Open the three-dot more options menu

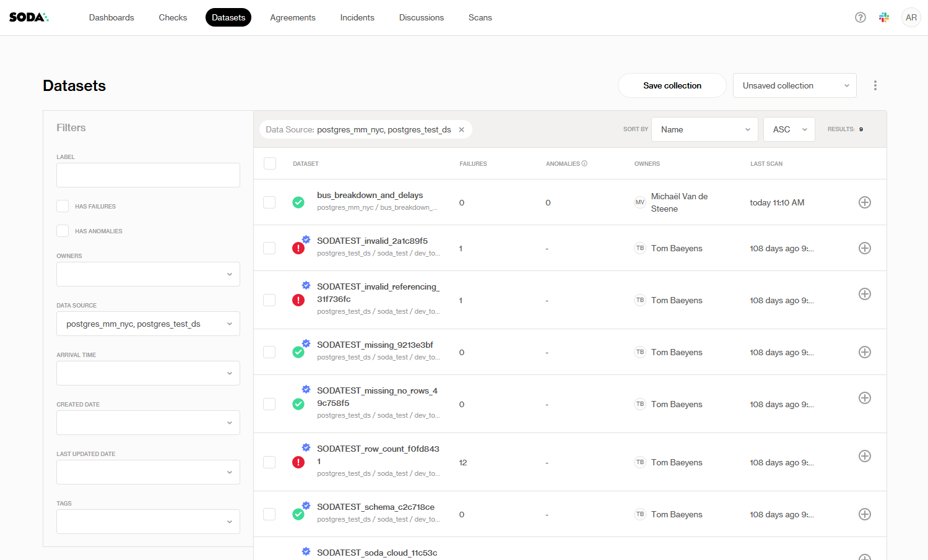[x=875, y=85]
